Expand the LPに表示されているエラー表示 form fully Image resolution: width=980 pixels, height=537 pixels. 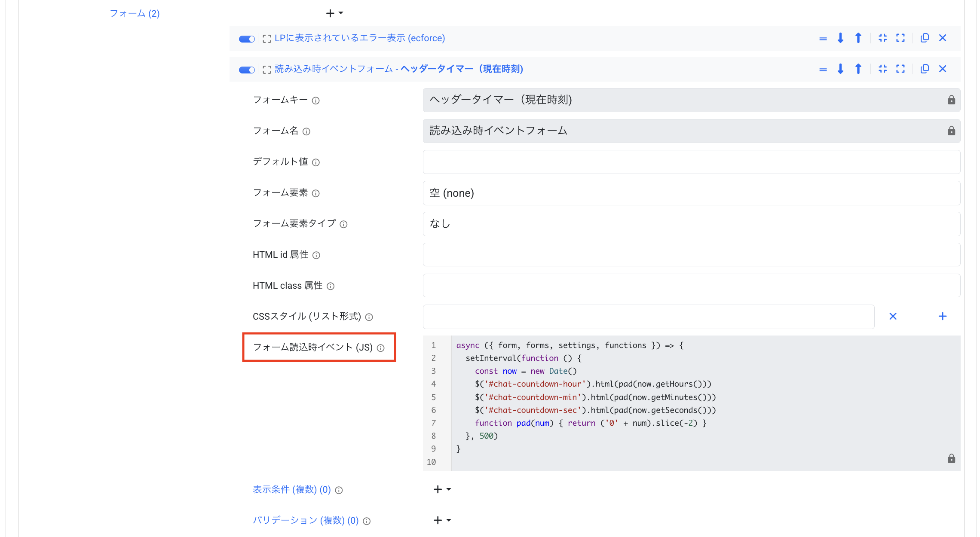pos(900,38)
